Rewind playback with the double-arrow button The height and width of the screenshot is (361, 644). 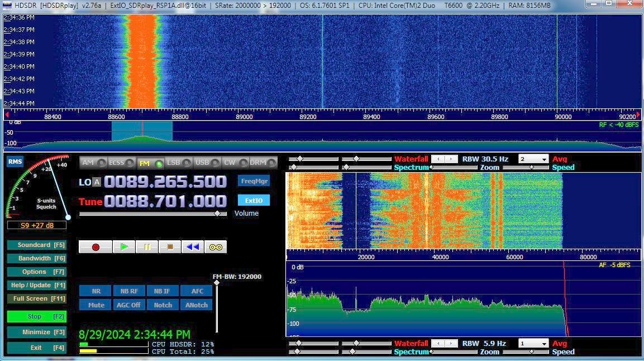tap(193, 247)
